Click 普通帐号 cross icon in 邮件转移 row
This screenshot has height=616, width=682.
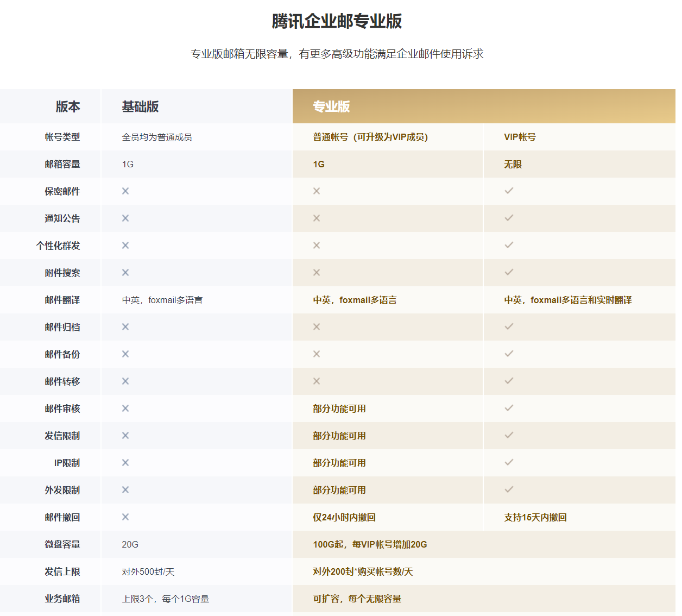tap(317, 381)
